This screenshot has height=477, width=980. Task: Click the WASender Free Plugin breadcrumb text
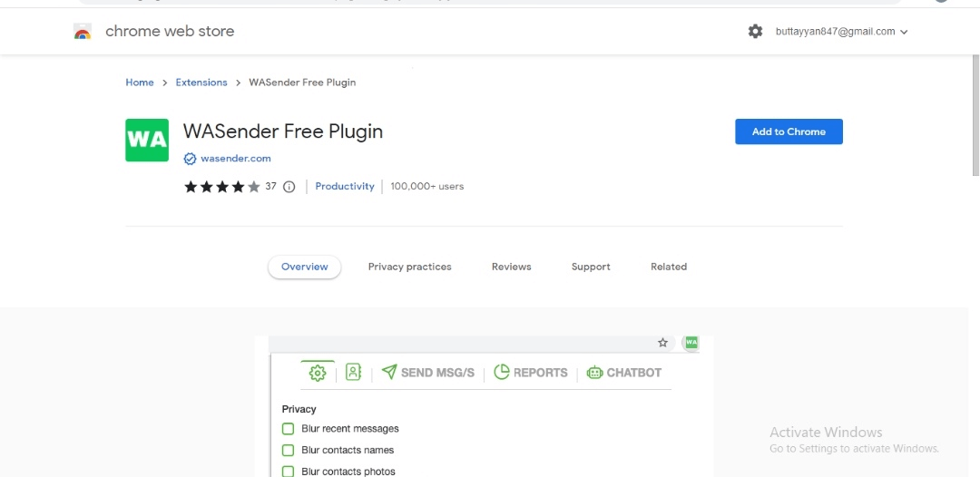click(302, 83)
